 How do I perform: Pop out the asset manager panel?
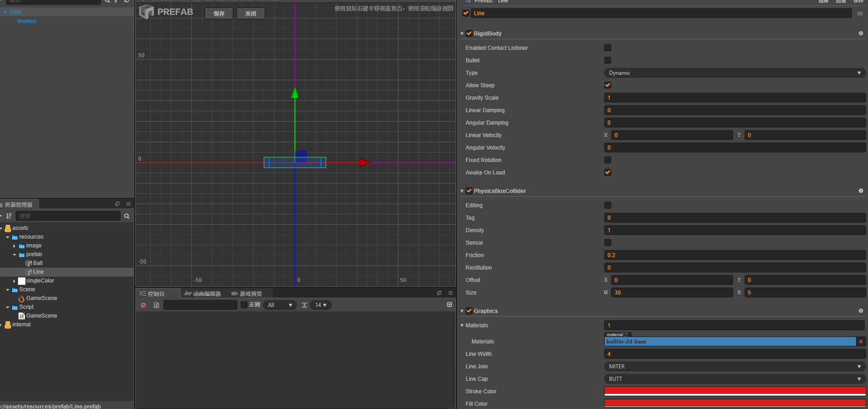117,204
